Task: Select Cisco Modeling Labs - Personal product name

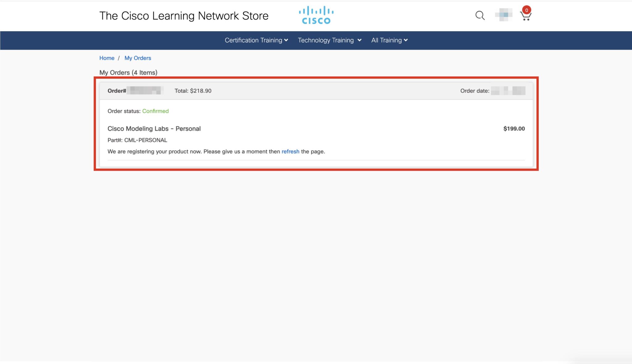Action: (x=154, y=129)
